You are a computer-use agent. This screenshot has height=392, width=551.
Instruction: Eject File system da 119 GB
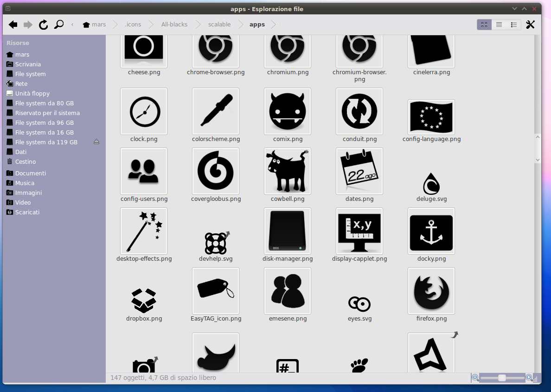pos(96,142)
